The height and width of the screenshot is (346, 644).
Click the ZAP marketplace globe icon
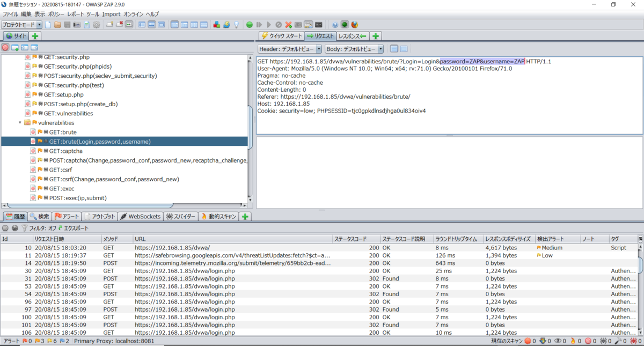(226, 25)
